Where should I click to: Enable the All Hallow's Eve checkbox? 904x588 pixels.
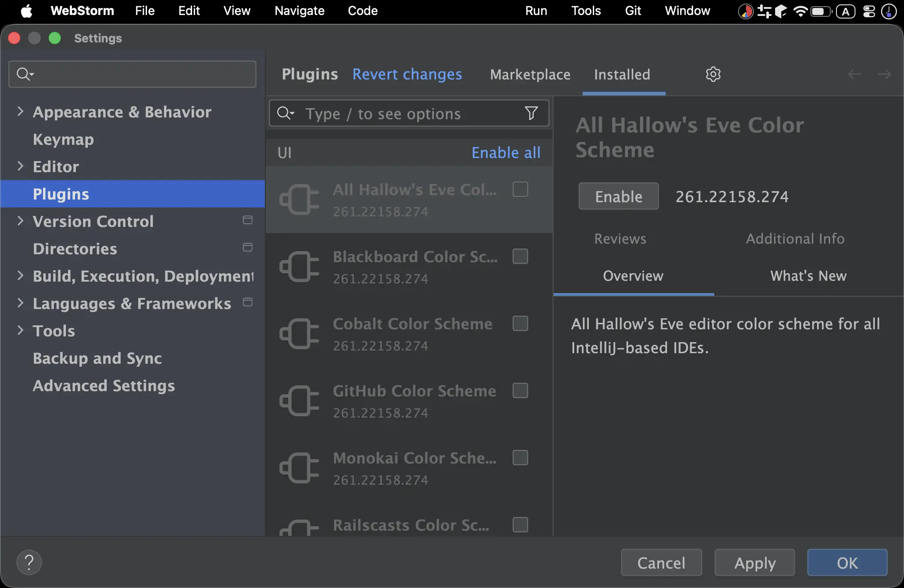(520, 189)
